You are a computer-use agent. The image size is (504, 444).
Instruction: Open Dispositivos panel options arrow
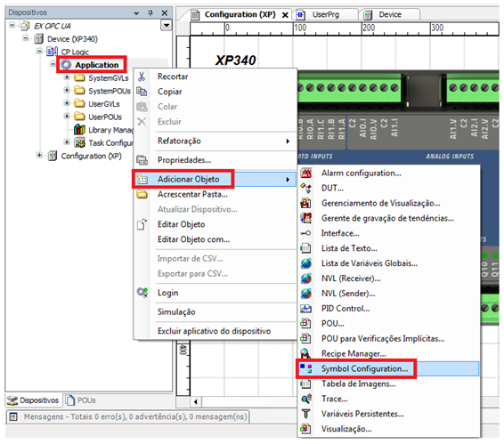tap(136, 13)
